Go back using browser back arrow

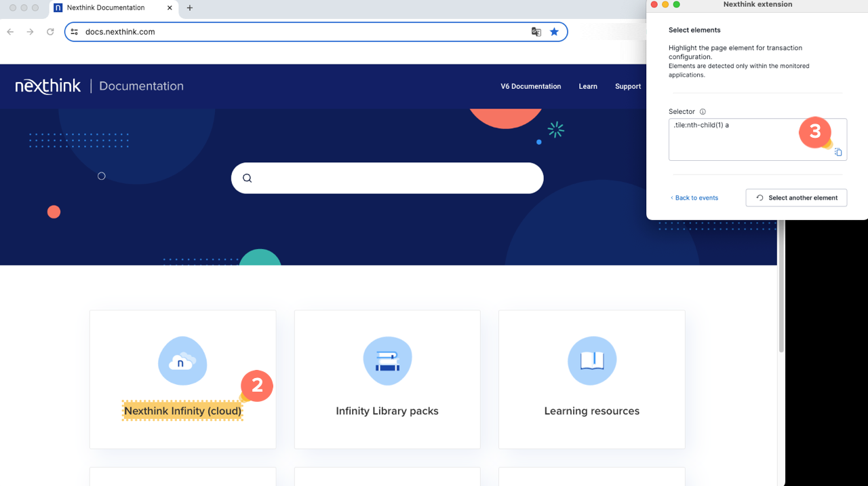point(10,32)
